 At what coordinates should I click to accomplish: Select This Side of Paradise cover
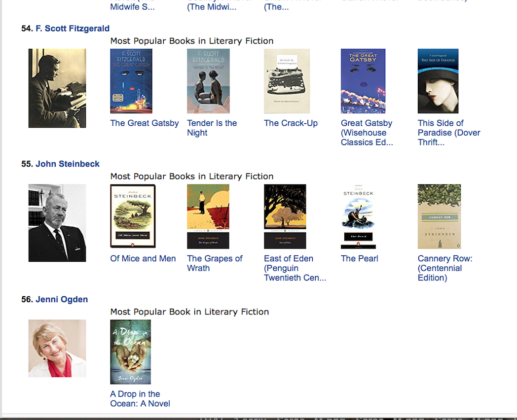(x=438, y=81)
